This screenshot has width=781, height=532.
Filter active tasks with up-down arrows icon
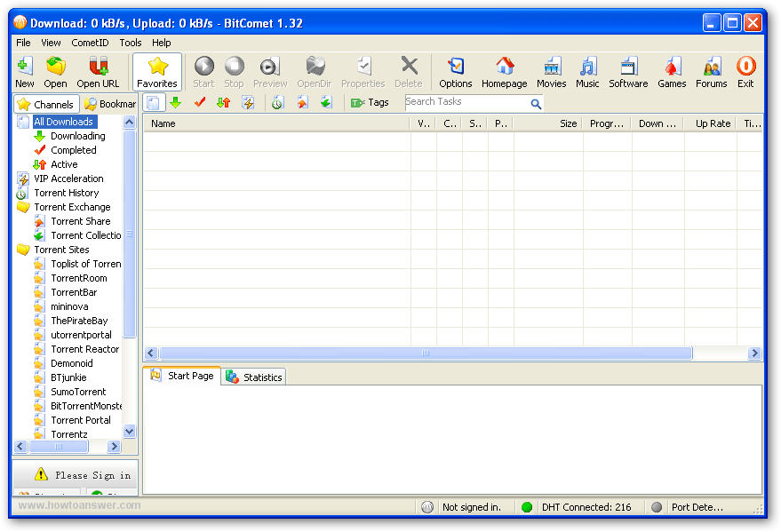(x=224, y=102)
